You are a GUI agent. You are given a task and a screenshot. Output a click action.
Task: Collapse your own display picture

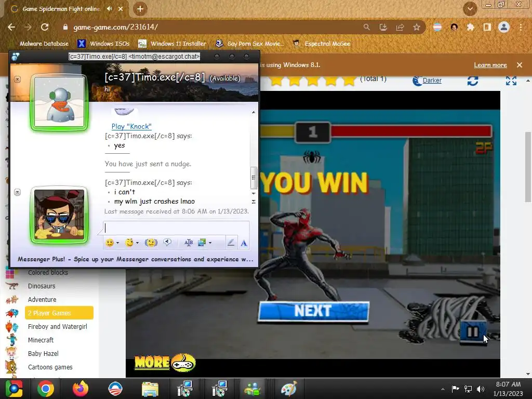tap(17, 192)
